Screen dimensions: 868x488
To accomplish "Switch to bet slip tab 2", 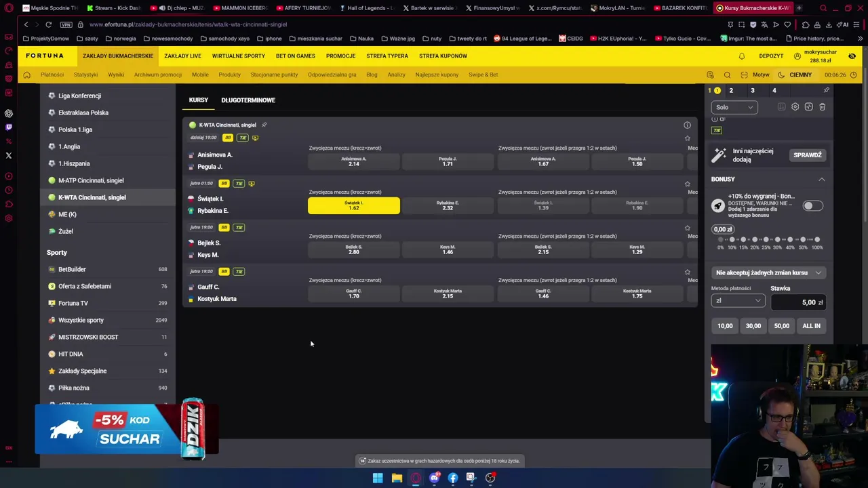I will (x=731, y=90).
